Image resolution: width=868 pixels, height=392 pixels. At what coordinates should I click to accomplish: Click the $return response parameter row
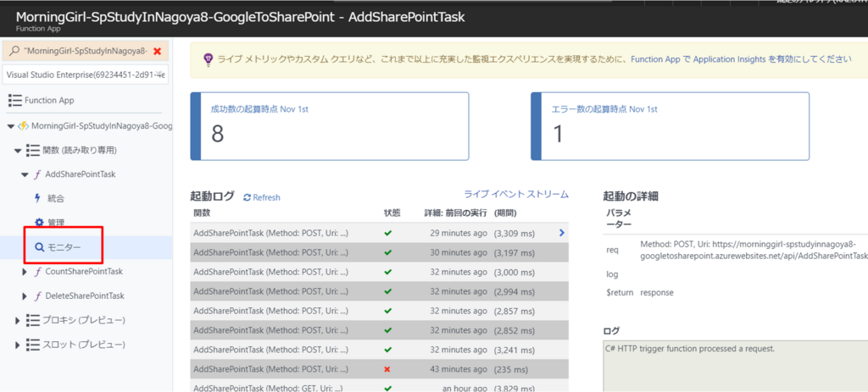[x=640, y=292]
